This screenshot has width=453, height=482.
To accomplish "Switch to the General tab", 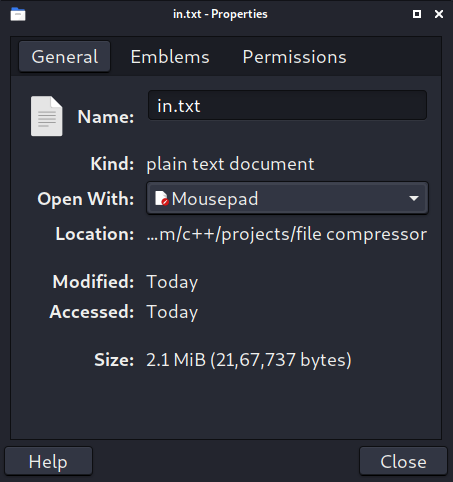I will (65, 57).
